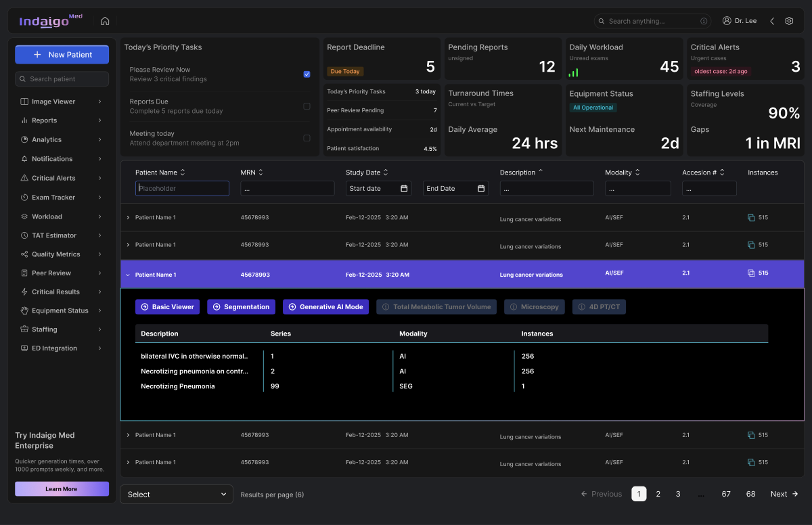Viewport: 812px width, 525px height.
Task: Select Necrotizing Pneumonia series row
Action: pos(451,386)
